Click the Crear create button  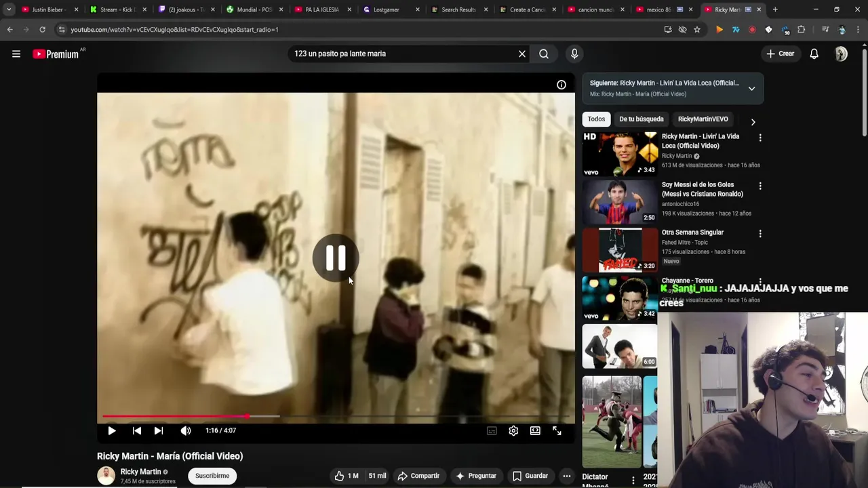point(781,54)
